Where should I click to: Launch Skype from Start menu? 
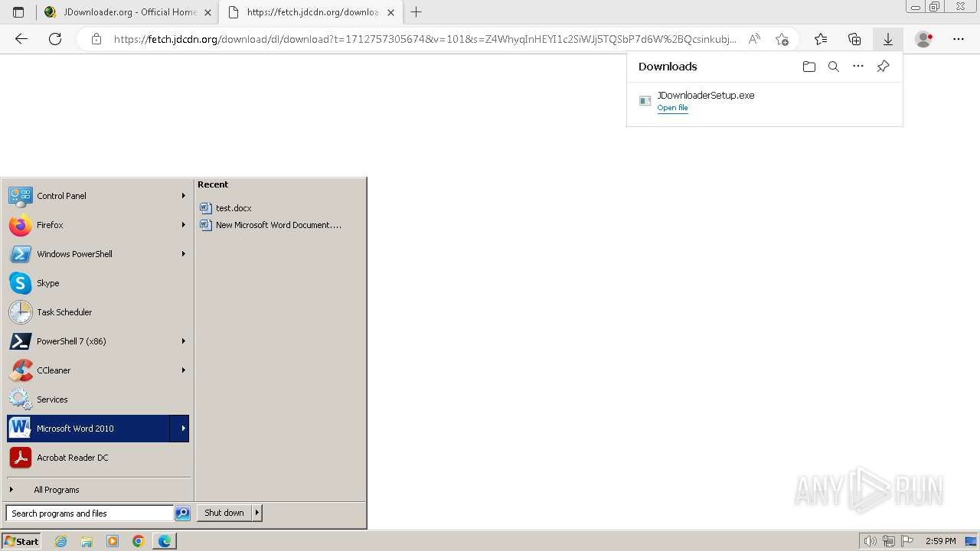pos(98,283)
